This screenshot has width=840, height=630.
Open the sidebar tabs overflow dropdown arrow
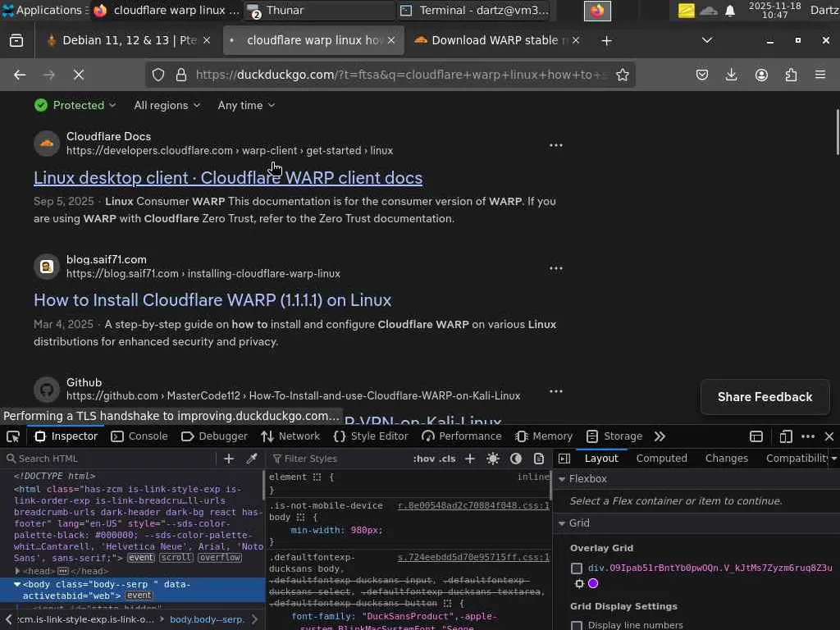click(x=834, y=459)
